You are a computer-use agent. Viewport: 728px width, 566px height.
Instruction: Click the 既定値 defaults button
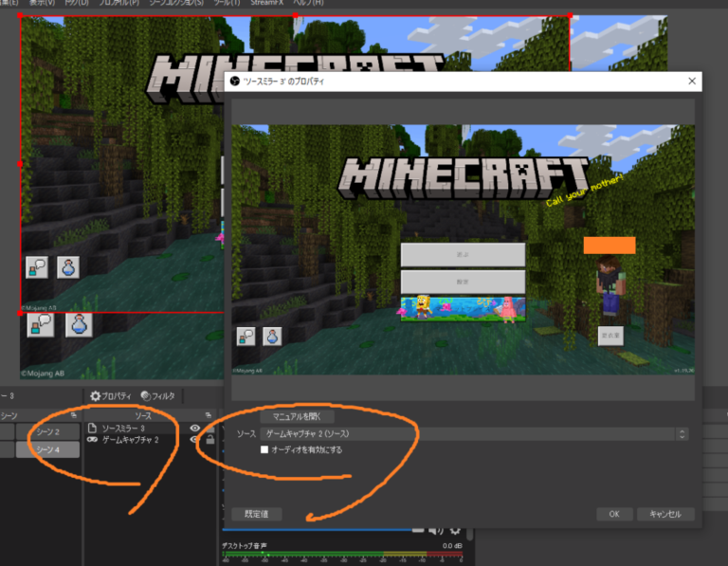[x=257, y=514]
